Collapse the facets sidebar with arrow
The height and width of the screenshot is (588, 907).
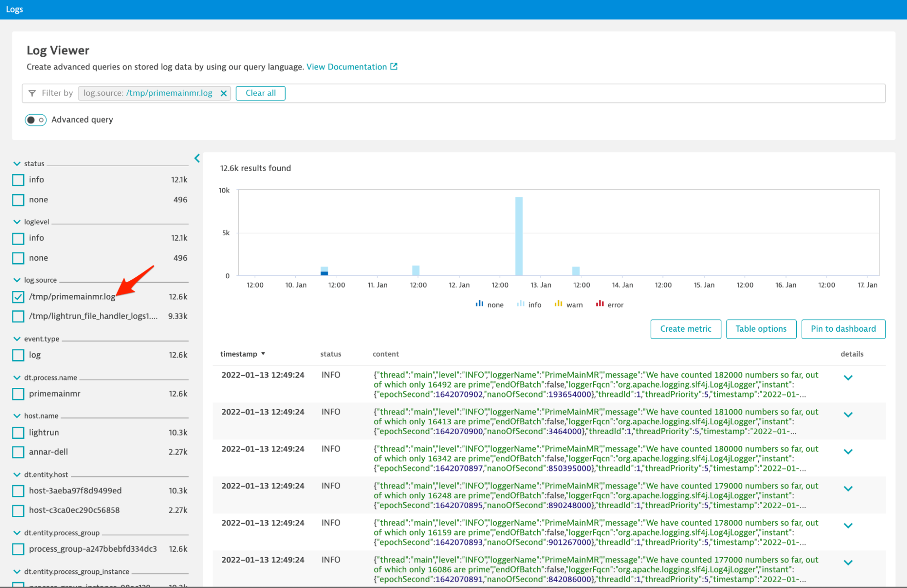[x=197, y=158]
